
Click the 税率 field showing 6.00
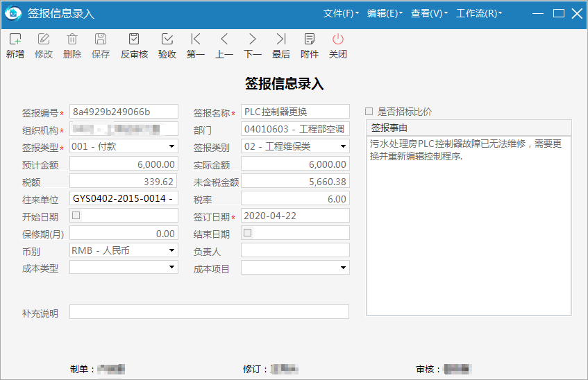[295, 198]
